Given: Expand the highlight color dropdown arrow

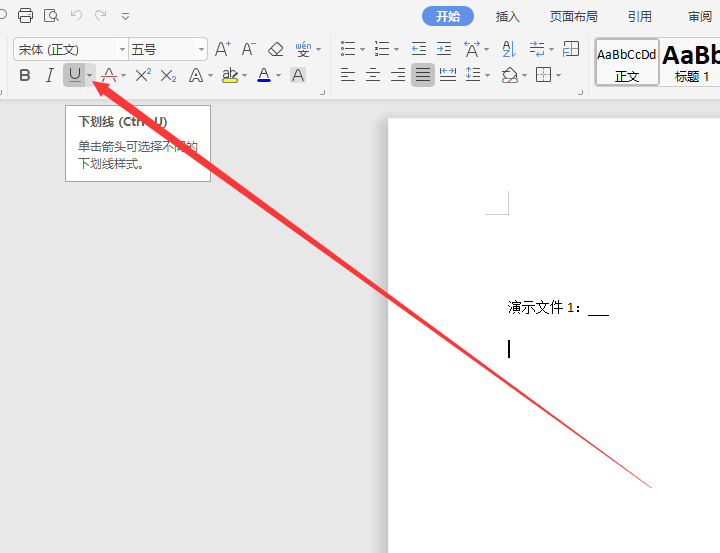Looking at the screenshot, I should (244, 75).
